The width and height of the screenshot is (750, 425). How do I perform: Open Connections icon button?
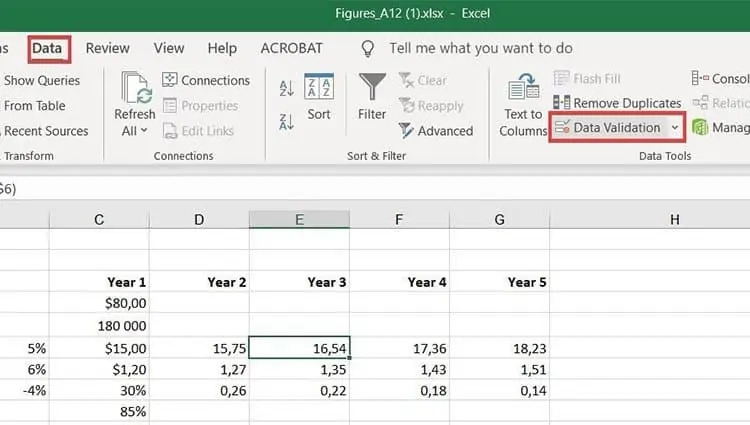pyautogui.click(x=169, y=80)
